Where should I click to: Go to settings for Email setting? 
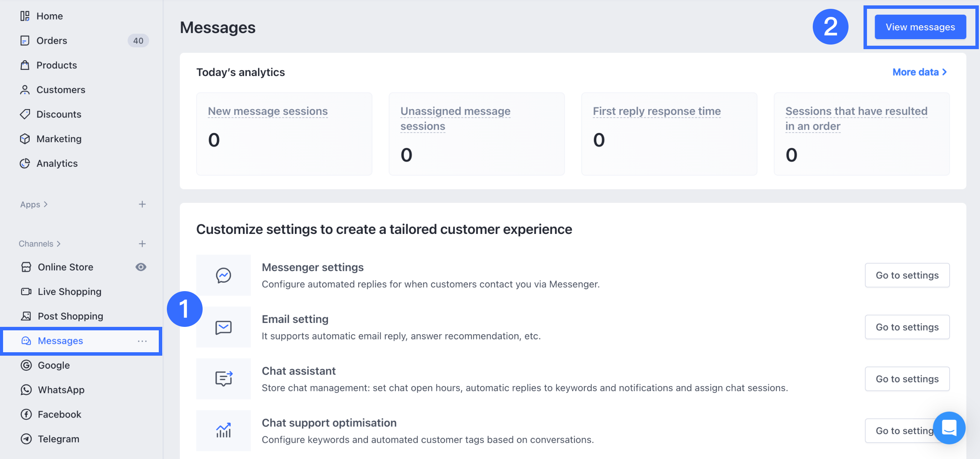click(x=907, y=327)
